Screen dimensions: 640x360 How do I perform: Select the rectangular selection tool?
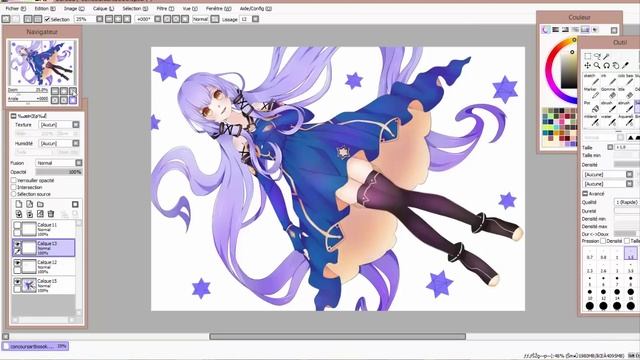click(x=588, y=56)
